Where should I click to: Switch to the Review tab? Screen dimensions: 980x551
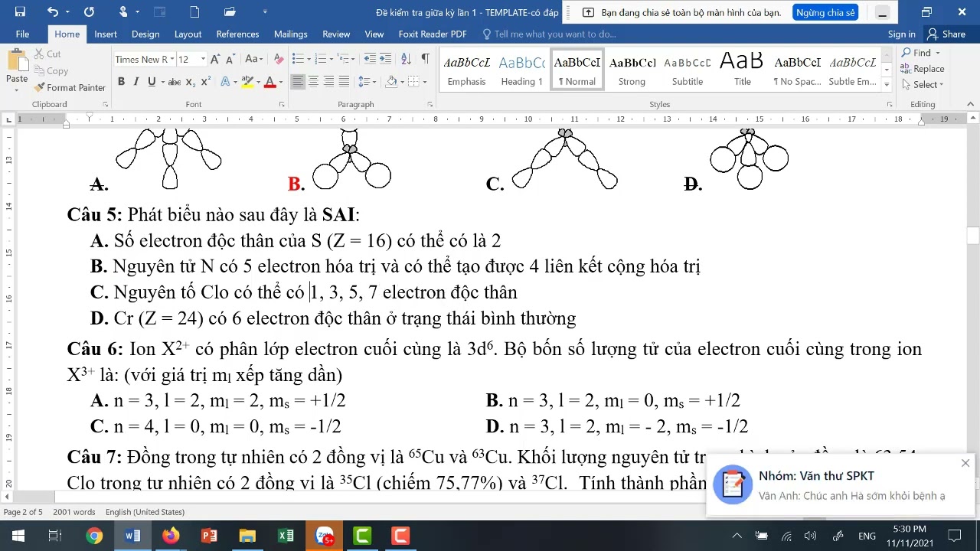pyautogui.click(x=336, y=34)
